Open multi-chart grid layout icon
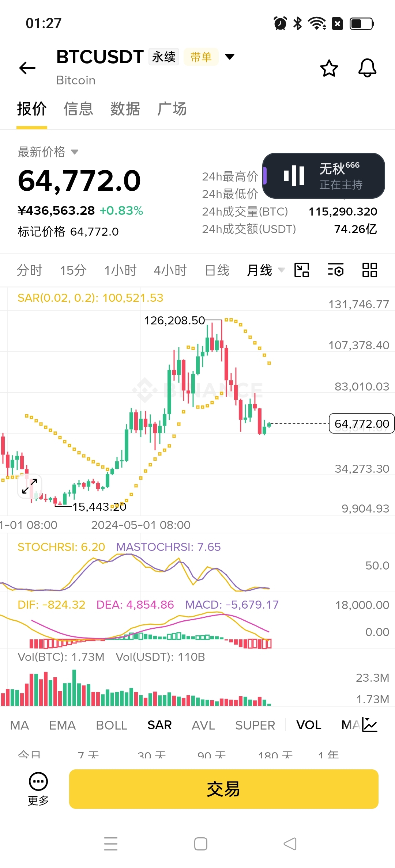This screenshot has width=395, height=868. point(369,270)
